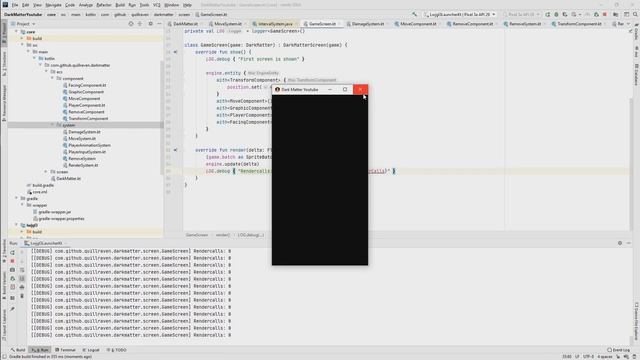Select gradle-wrapper.jar in project tree

click(55, 212)
